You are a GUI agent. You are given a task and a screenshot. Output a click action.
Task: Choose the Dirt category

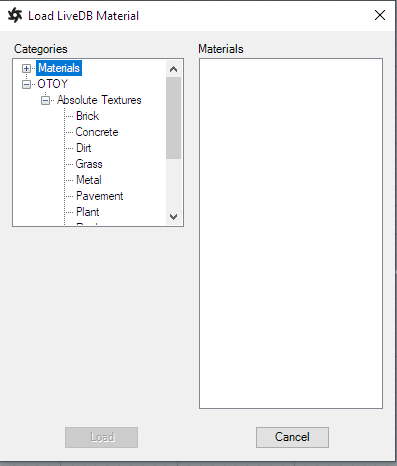83,148
